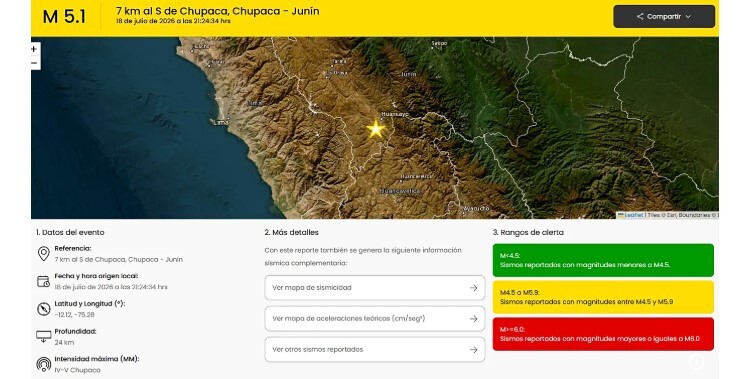
Task: Click the intensity waves icon by Intensidad máxima
Action: pyautogui.click(x=44, y=364)
